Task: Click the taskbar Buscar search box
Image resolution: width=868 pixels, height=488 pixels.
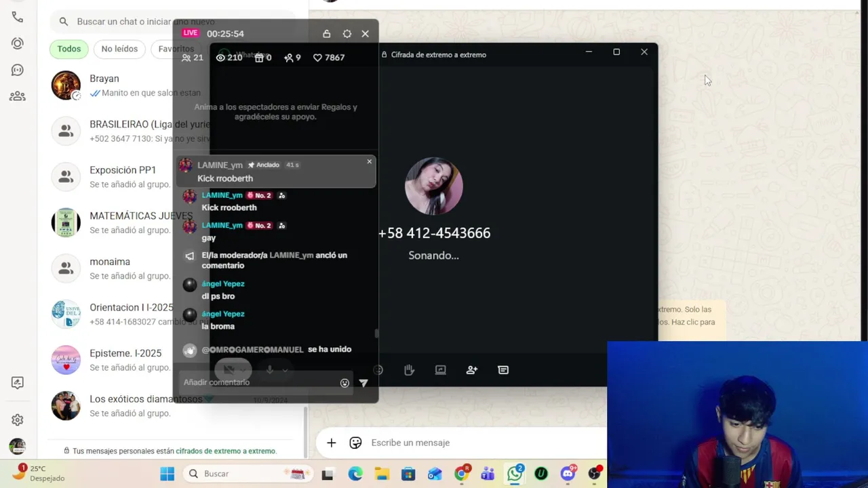Action: pos(247,474)
